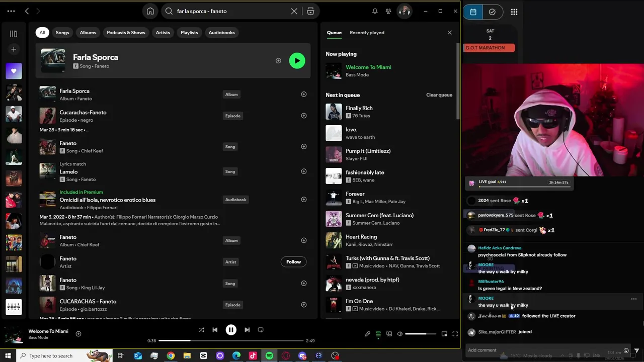
Task: Select Finally Rich in the queue
Action: click(389, 112)
